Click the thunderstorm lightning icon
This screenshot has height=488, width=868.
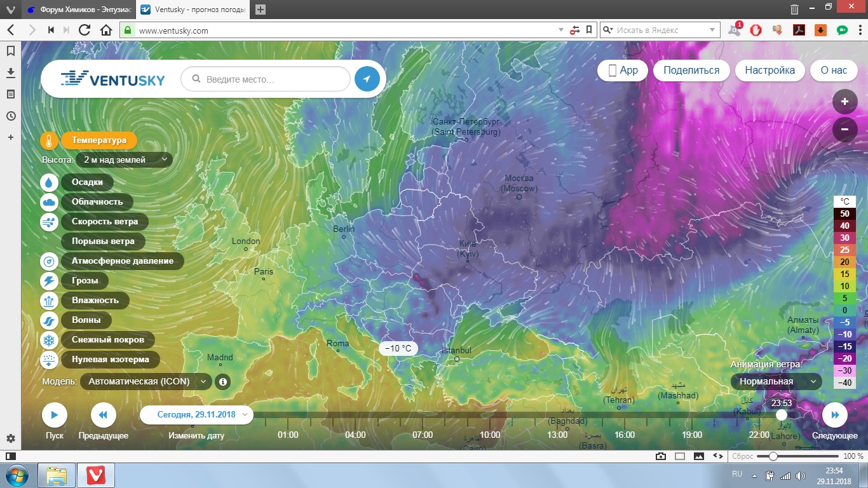pyautogui.click(x=49, y=281)
